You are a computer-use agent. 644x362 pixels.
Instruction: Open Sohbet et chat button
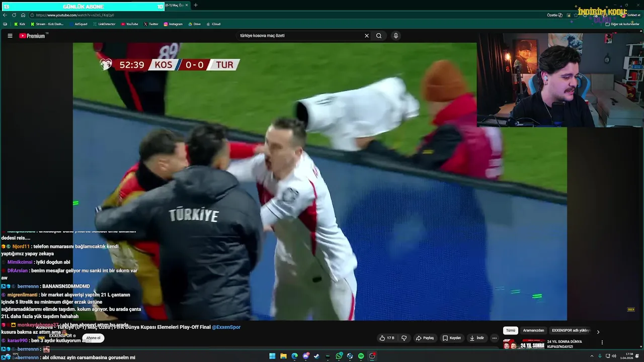pyautogui.click(x=631, y=15)
